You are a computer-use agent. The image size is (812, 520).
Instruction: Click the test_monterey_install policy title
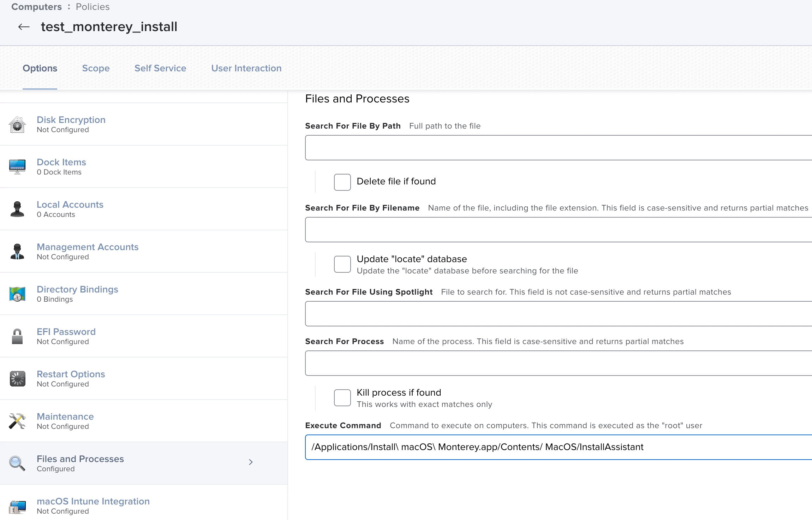109,27
